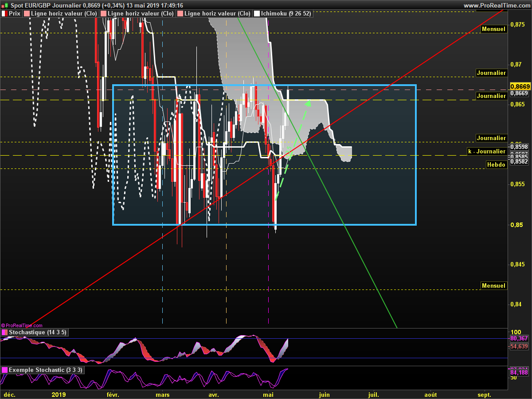Image resolution: width=532 pixels, height=399 pixels.
Task: Click the 0,8582 price axis value
Action: pos(519,162)
